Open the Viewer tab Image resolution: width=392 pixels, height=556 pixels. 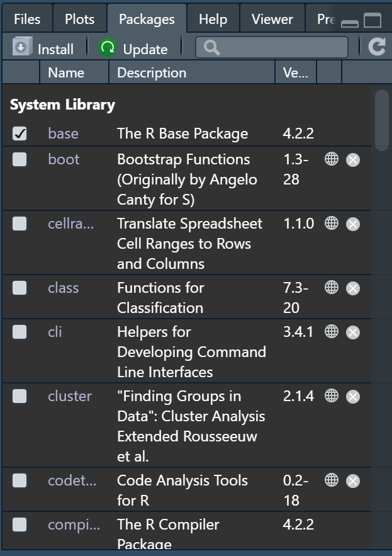272,19
